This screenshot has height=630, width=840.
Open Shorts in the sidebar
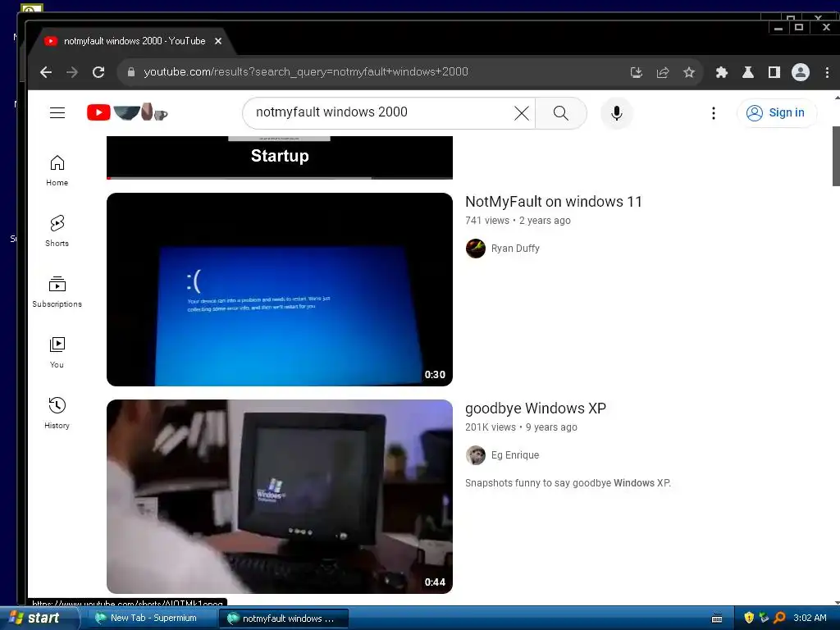(x=57, y=231)
